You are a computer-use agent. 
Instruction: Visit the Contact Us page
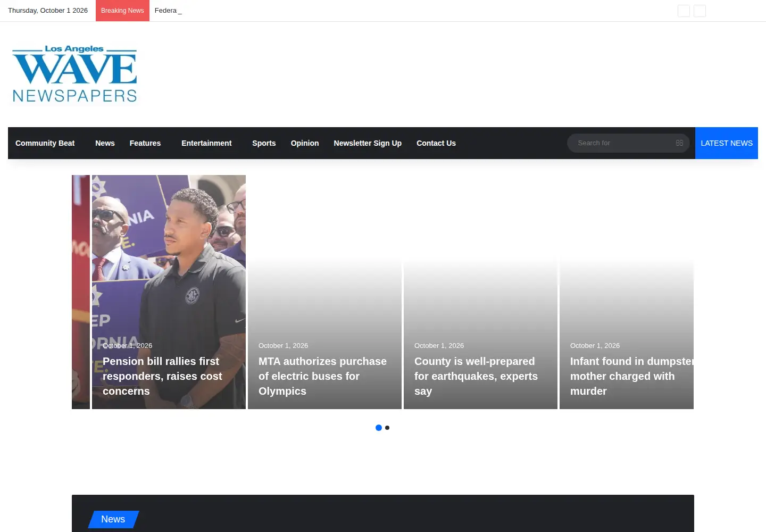point(436,143)
